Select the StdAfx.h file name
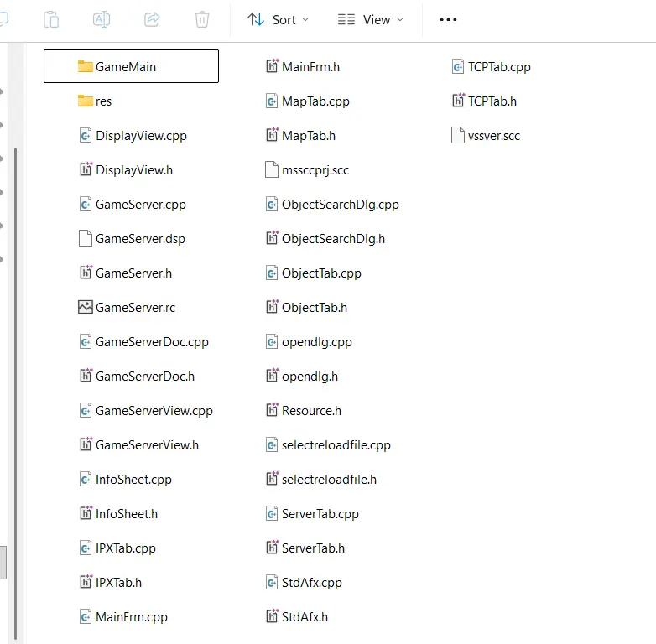 (305, 617)
